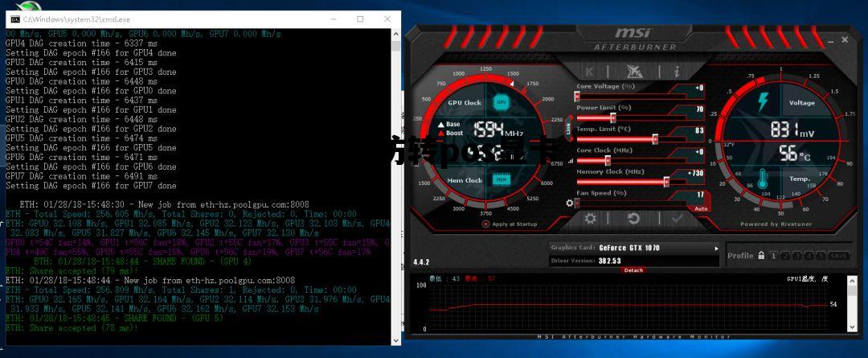This screenshot has height=358, width=868.
Task: Select profile slot 4
Action: 809,256
